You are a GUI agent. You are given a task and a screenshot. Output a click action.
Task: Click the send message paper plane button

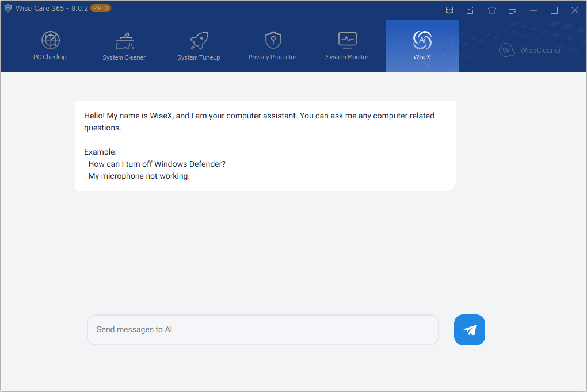(x=470, y=330)
